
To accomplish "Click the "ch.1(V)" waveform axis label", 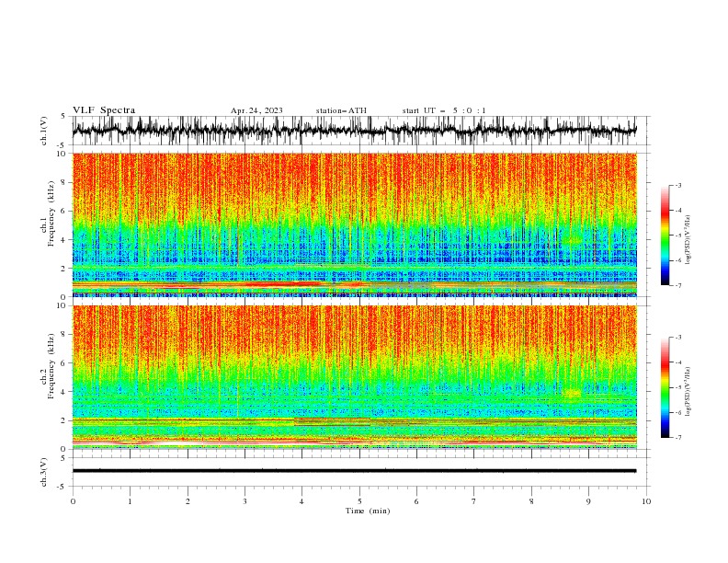I will click(44, 131).
